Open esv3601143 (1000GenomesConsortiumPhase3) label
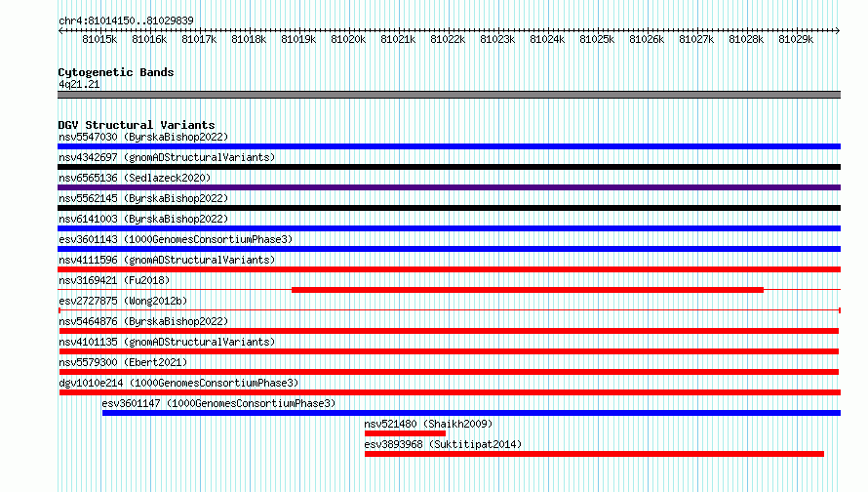868x492 pixels. pyautogui.click(x=176, y=239)
